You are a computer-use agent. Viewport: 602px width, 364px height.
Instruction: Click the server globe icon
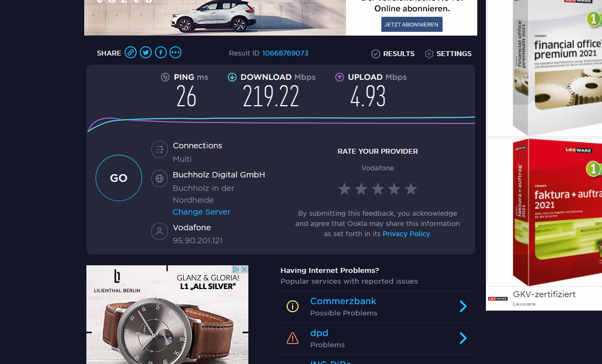pos(159,178)
